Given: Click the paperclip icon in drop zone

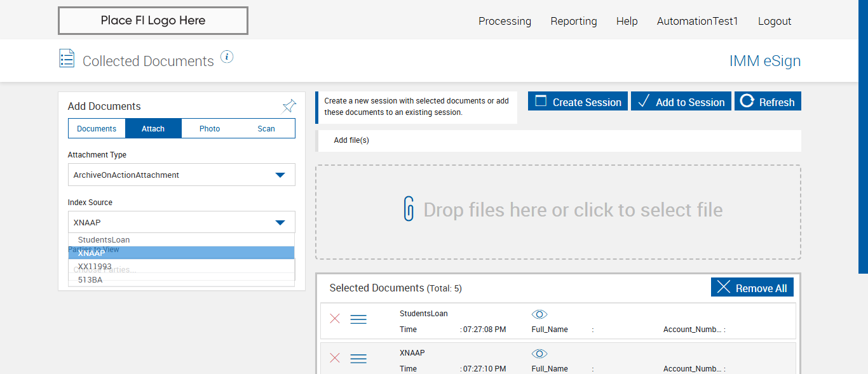Looking at the screenshot, I should [x=409, y=209].
